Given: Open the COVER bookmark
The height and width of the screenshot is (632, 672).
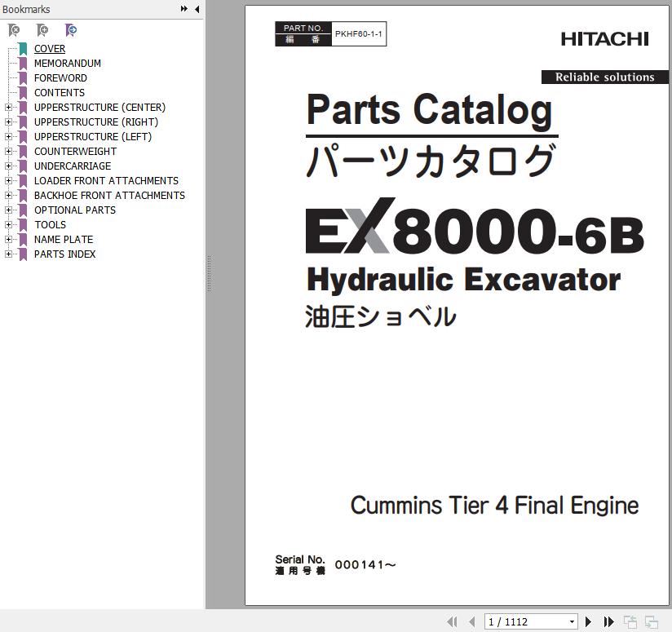Looking at the screenshot, I should tap(50, 49).
